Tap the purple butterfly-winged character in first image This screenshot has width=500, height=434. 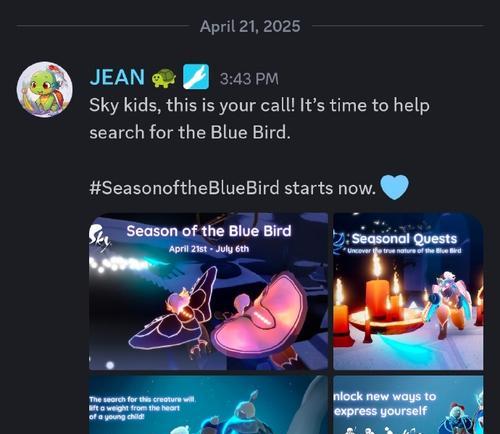(x=173, y=313)
